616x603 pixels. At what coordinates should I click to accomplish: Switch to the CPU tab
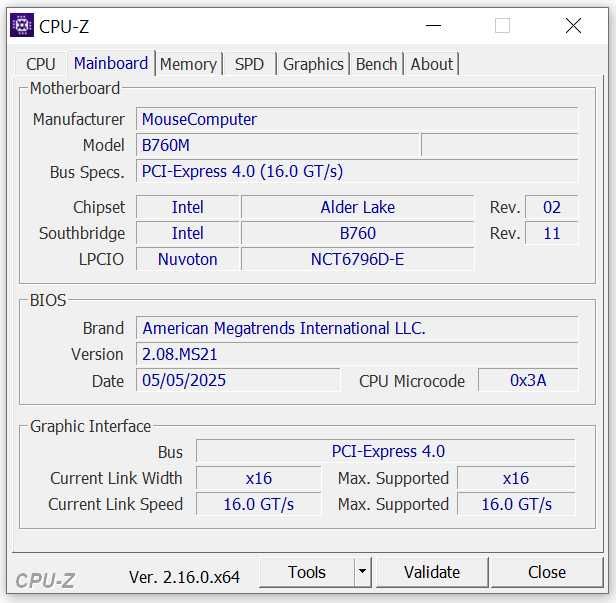click(x=40, y=64)
